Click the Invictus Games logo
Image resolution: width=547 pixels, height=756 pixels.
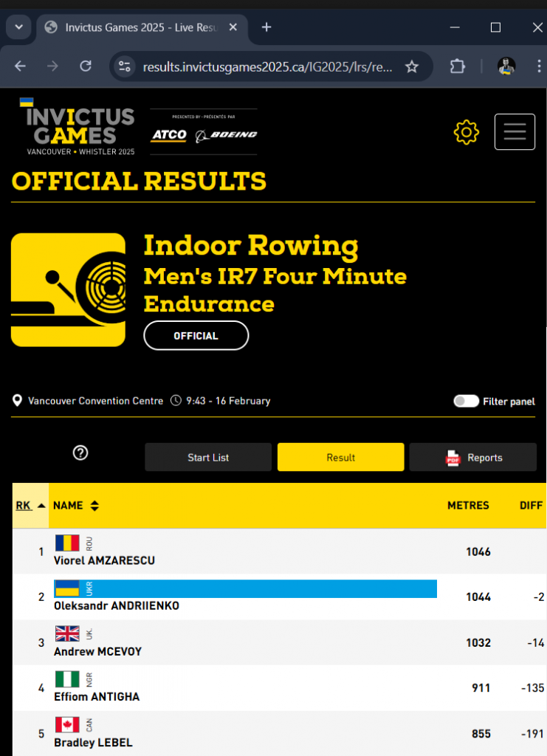point(81,130)
